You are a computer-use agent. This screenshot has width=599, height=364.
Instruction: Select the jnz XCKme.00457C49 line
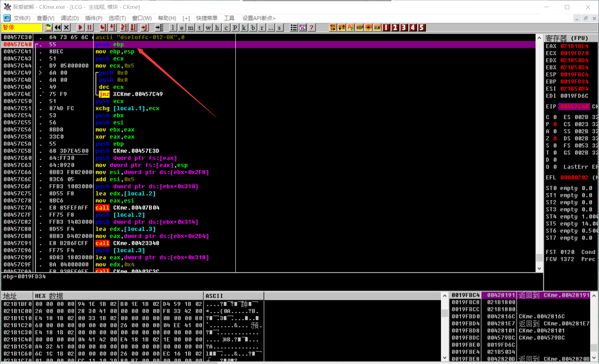point(269,94)
